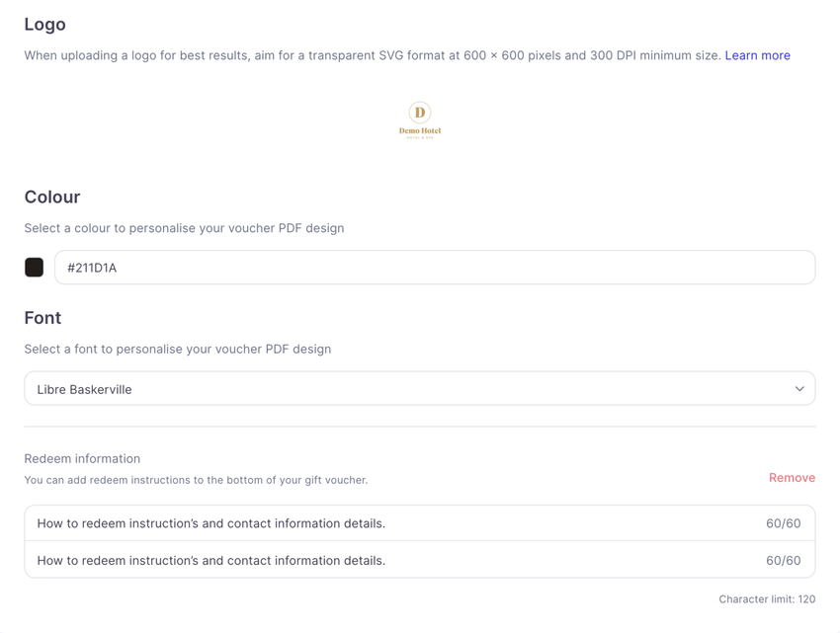
Task: Click the logo upload guidance text
Action: [373, 55]
